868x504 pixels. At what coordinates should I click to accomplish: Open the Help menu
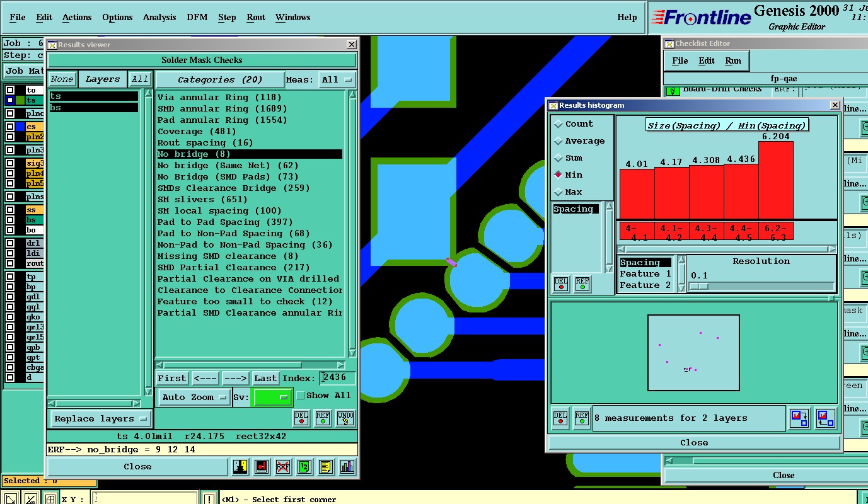point(627,17)
